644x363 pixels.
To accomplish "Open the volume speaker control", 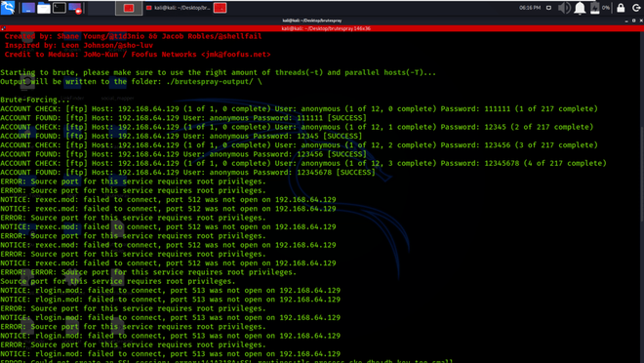I will coord(564,8).
